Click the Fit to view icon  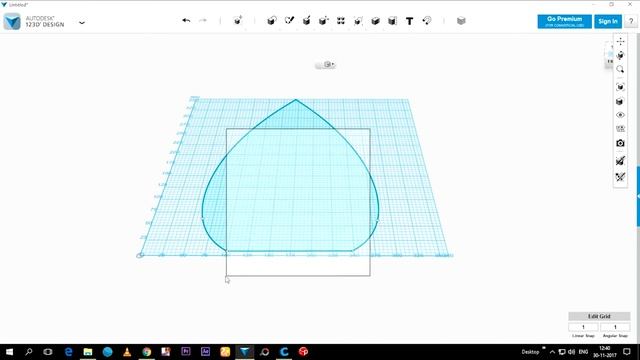click(x=620, y=87)
